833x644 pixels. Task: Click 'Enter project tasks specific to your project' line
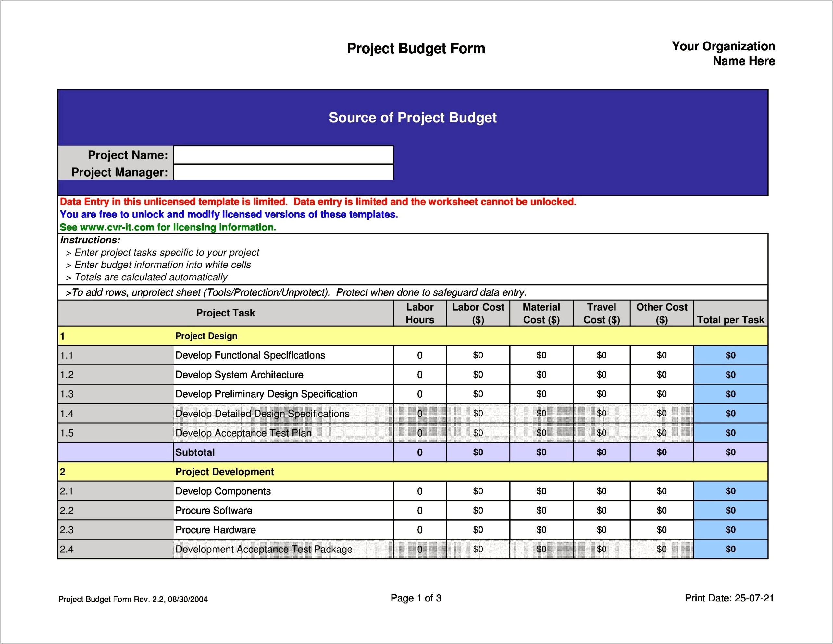tap(163, 253)
